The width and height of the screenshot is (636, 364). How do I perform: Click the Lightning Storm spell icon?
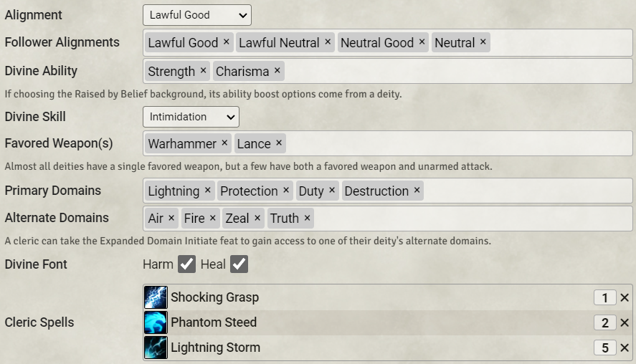[156, 348]
